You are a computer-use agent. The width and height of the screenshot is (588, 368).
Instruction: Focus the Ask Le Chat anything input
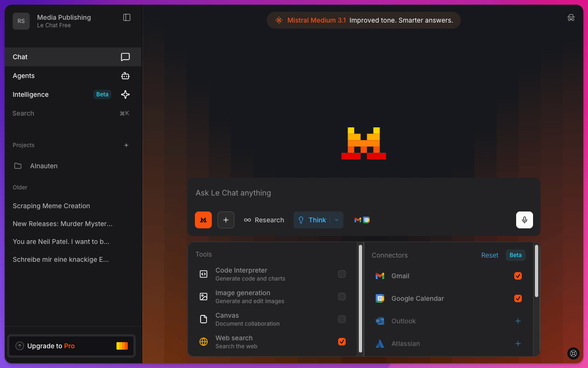[364, 193]
